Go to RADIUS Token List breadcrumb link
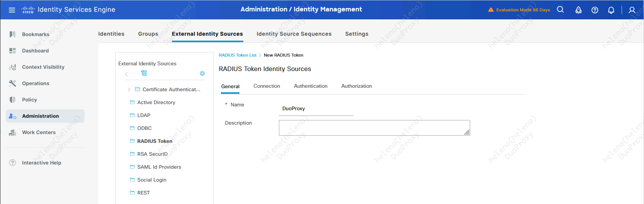 pos(238,55)
